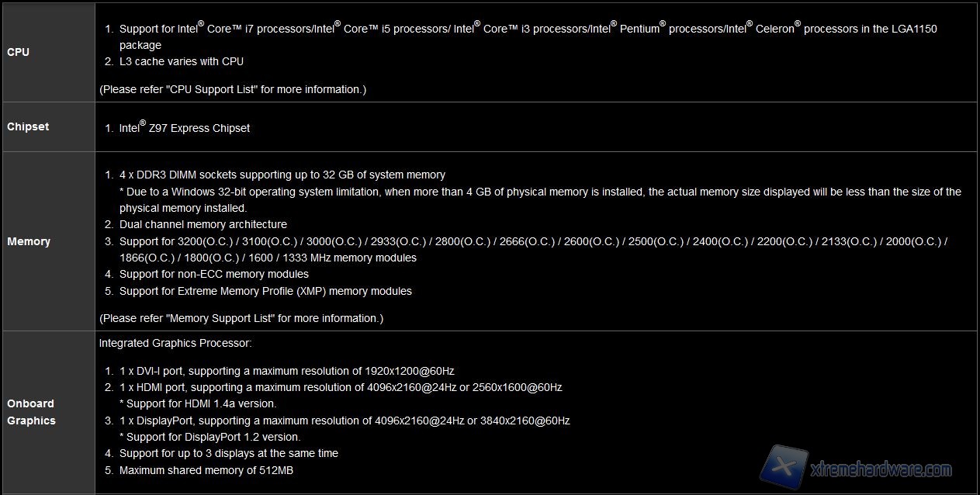The image size is (980, 495).
Task: Select the Onboard Graphics row header
Action: tap(31, 412)
